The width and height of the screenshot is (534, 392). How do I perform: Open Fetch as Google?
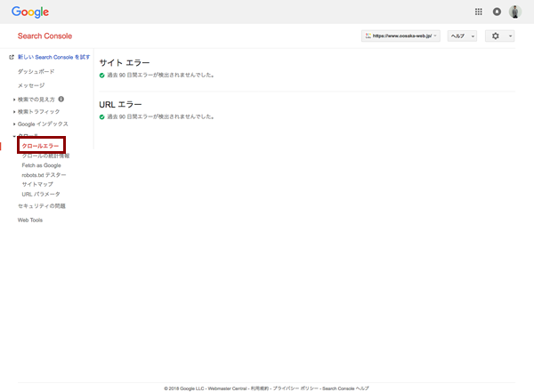coord(41,165)
